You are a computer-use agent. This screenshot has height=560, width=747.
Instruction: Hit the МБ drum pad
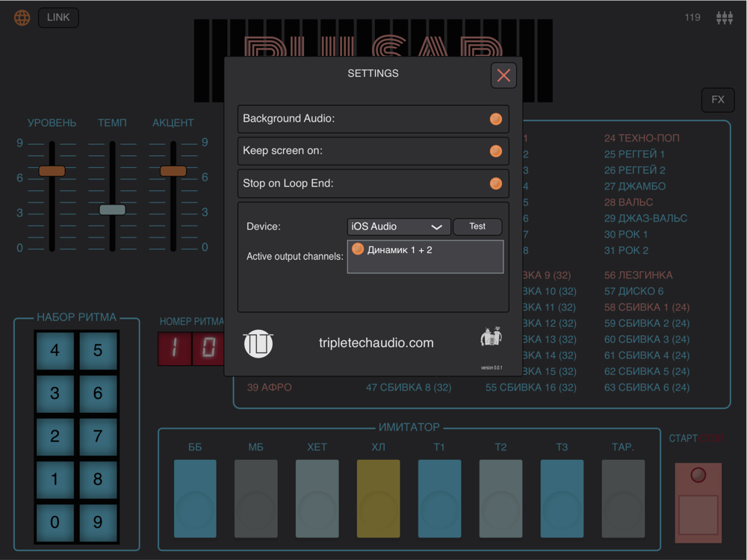point(255,499)
